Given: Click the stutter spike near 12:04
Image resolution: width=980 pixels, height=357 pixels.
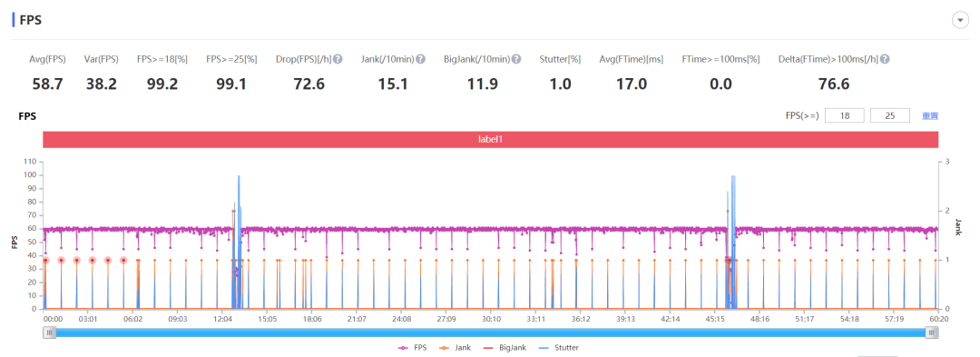Looking at the screenshot, I should (x=239, y=242).
